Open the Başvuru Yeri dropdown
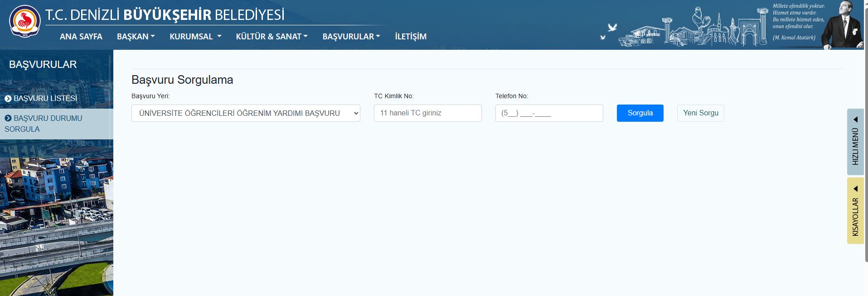868x296 pixels. coord(246,113)
